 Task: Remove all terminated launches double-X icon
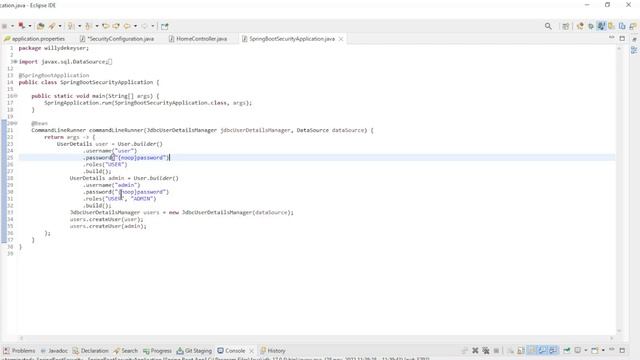pyautogui.click(x=486, y=351)
